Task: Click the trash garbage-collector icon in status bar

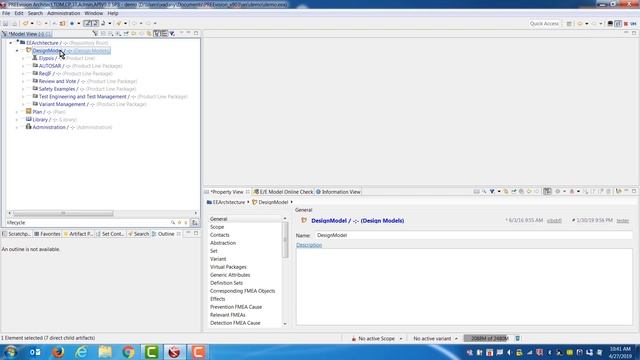Action: coord(518,338)
